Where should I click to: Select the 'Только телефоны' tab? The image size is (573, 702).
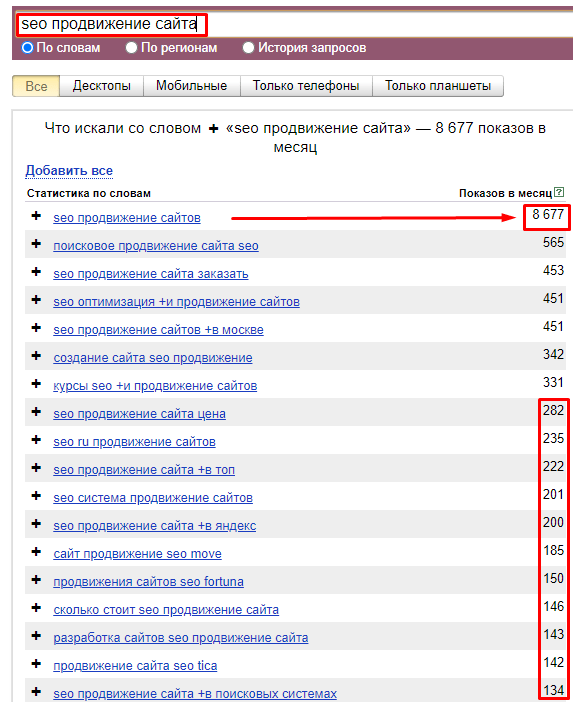[306, 86]
